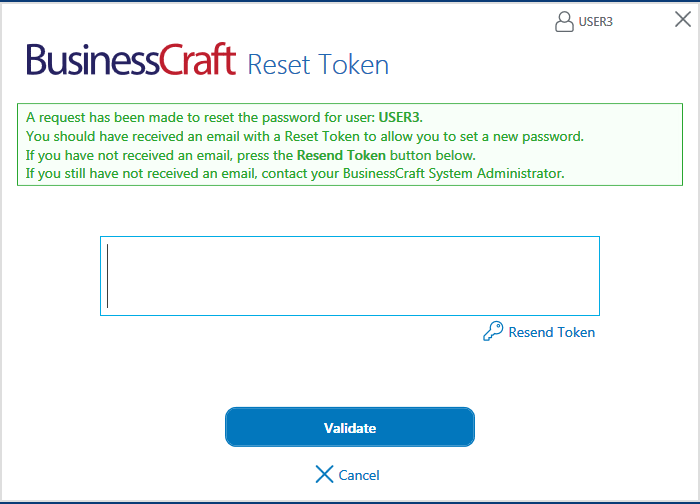Image resolution: width=700 pixels, height=504 pixels.
Task: Click the user profile silhouette icon
Action: tap(564, 21)
